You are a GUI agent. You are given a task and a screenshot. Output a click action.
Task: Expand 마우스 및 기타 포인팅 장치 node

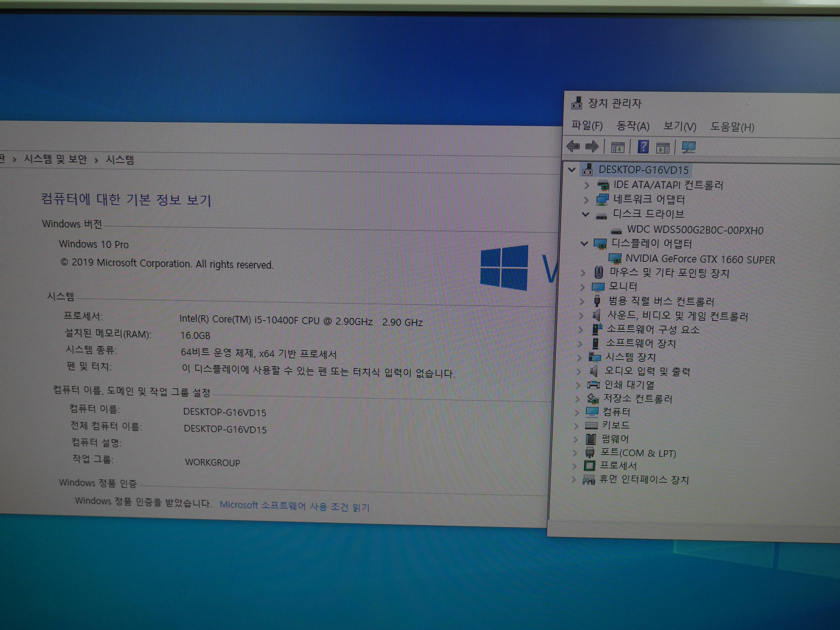583,272
